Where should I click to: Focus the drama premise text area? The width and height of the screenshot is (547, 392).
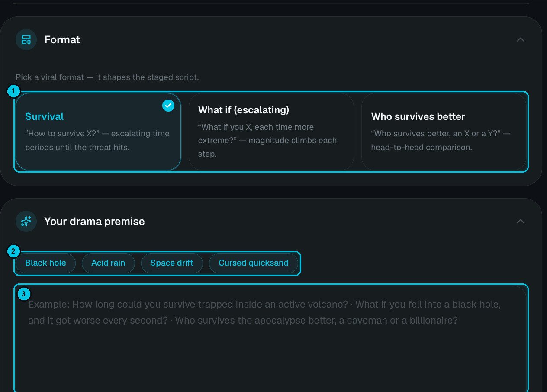point(271,338)
